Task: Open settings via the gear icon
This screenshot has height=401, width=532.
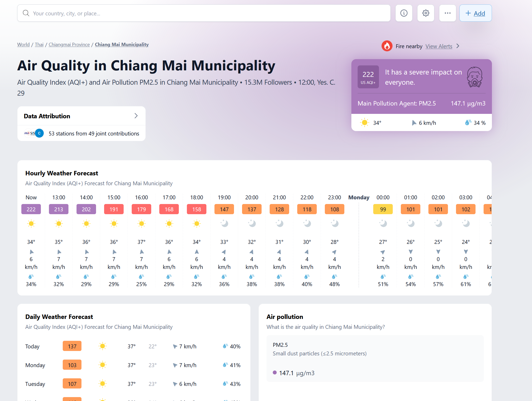Action: click(x=426, y=13)
